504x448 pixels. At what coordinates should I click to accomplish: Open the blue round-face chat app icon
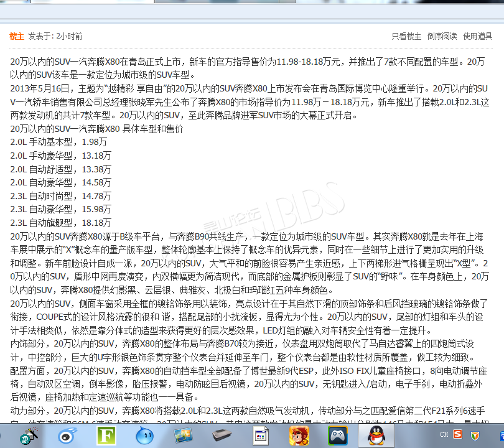click(x=144, y=436)
